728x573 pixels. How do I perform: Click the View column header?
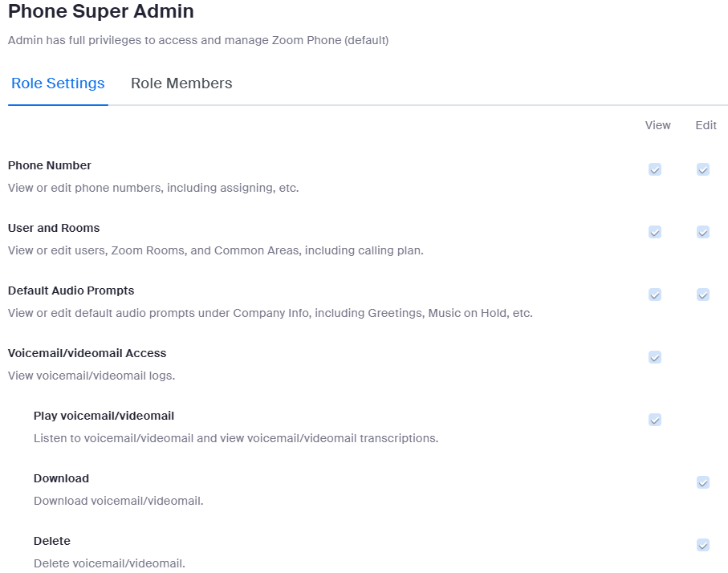click(x=657, y=125)
